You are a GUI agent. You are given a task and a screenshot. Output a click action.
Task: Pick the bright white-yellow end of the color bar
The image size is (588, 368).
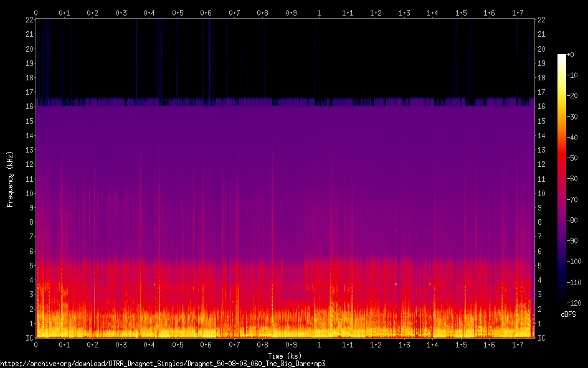click(562, 57)
